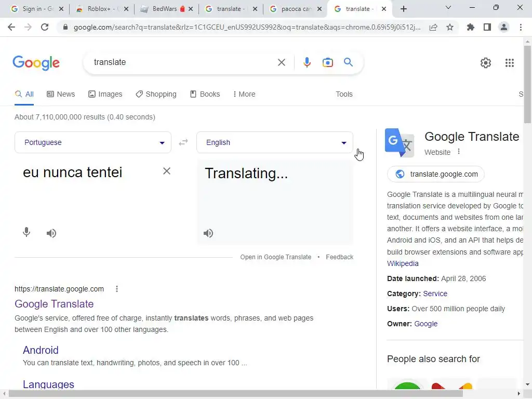Image resolution: width=532 pixels, height=399 pixels.
Task: Open the Android sitelink
Action: 41,350
